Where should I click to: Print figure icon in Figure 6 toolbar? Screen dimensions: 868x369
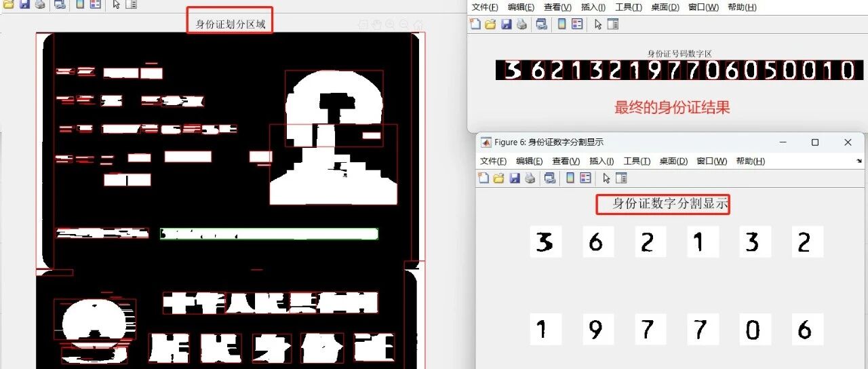coord(529,178)
